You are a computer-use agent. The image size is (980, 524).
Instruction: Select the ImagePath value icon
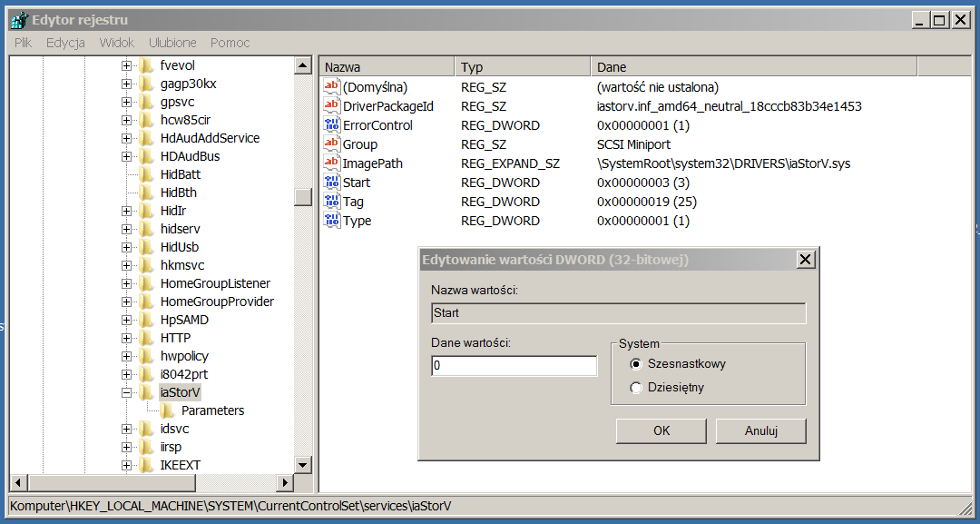[x=331, y=163]
